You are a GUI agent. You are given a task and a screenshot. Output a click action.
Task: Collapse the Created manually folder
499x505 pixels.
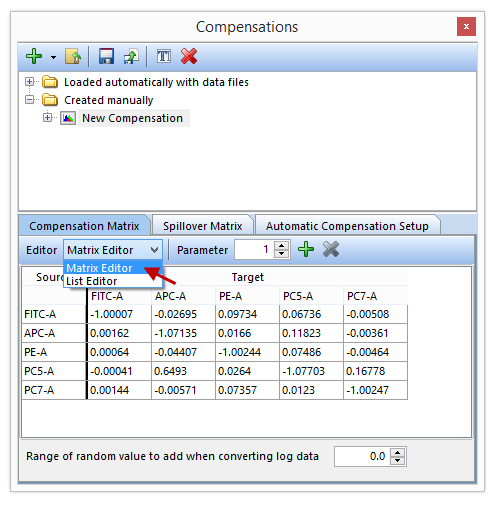(30, 100)
